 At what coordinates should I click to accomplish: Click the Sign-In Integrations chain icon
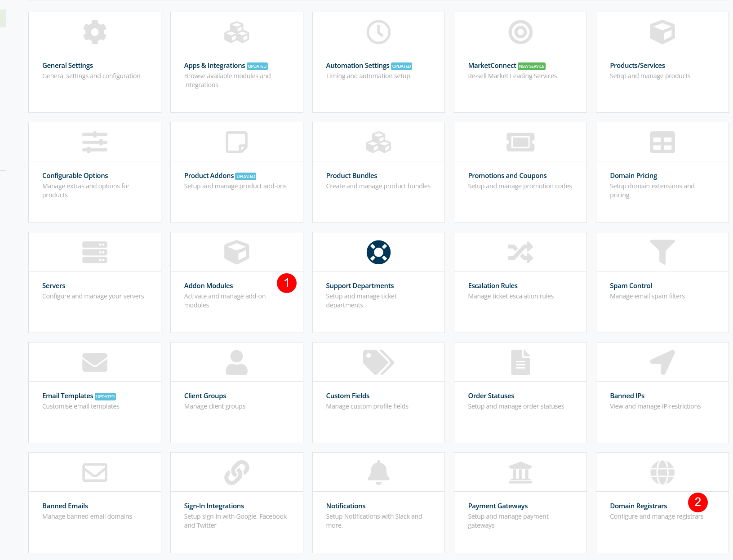236,472
